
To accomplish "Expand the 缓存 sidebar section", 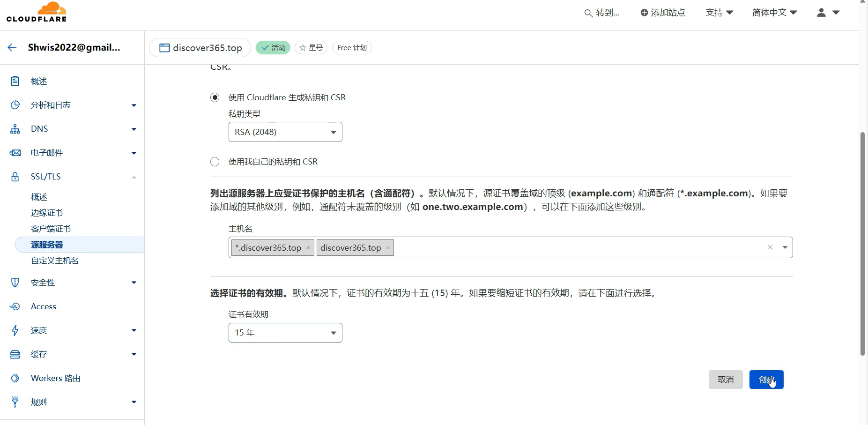I will (x=134, y=354).
